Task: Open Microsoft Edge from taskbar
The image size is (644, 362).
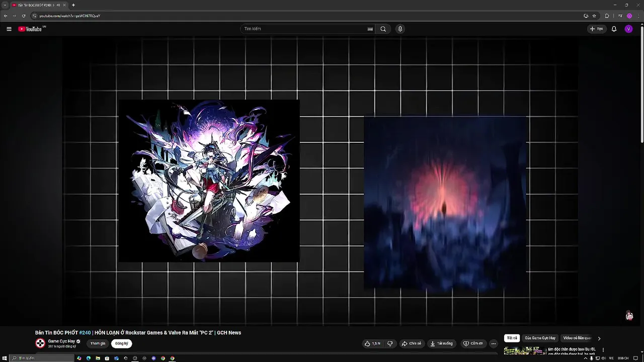Action: pyautogui.click(x=88, y=358)
